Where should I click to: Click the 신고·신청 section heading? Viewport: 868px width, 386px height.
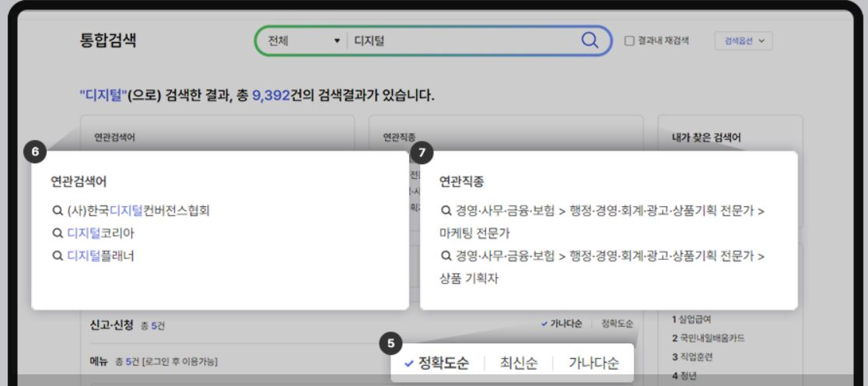[x=111, y=325]
